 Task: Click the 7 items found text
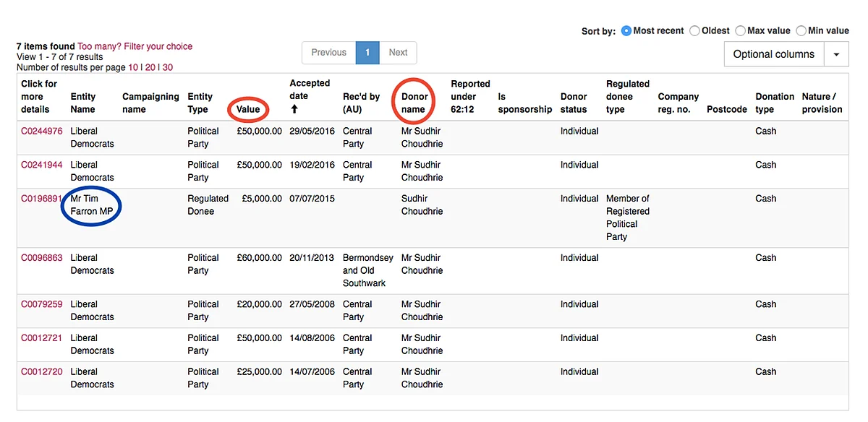(46, 46)
